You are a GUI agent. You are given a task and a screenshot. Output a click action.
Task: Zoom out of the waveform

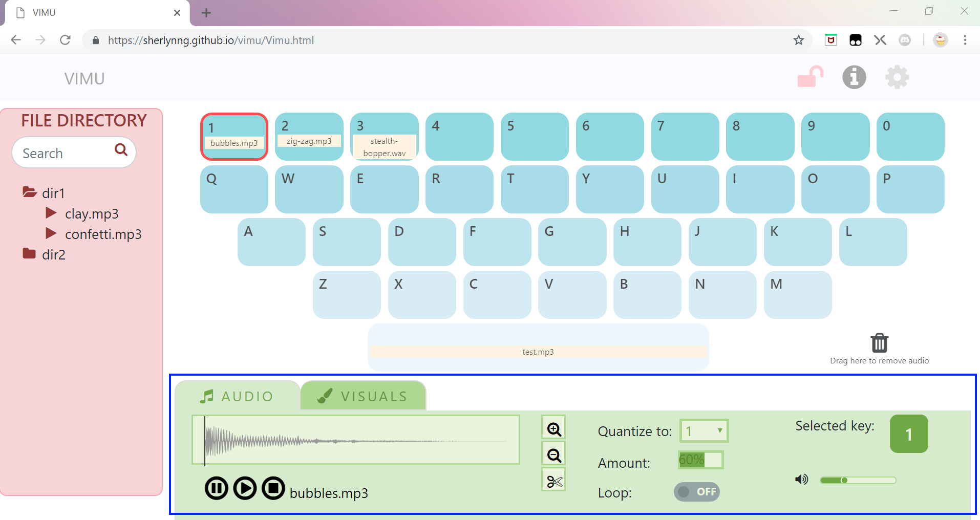(553, 453)
